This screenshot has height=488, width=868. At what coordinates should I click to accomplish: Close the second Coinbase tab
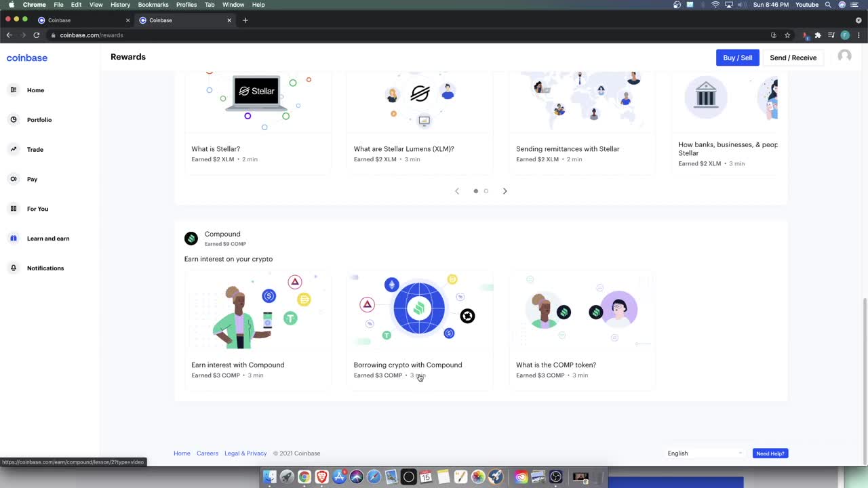[229, 20]
